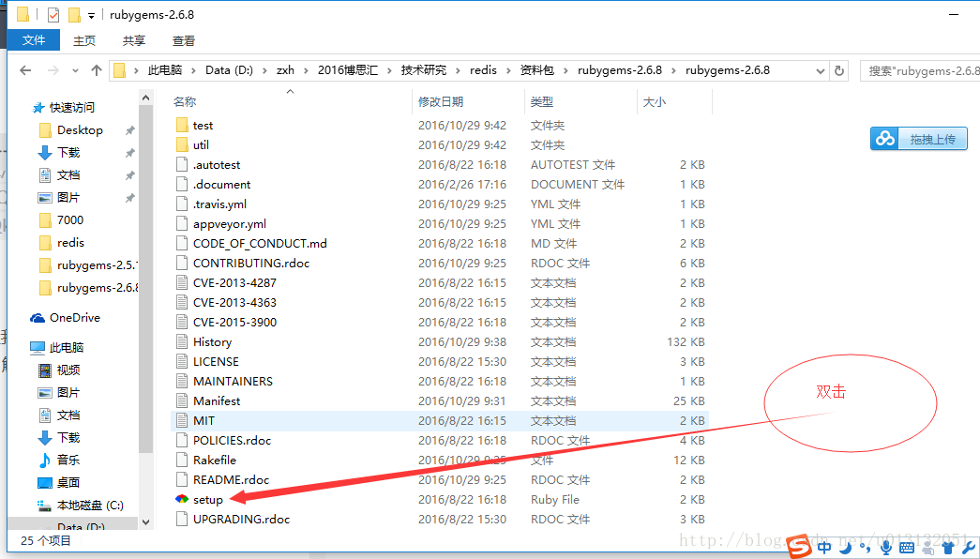Select the Rakefile file
This screenshot has height=559, width=980.
(215, 461)
